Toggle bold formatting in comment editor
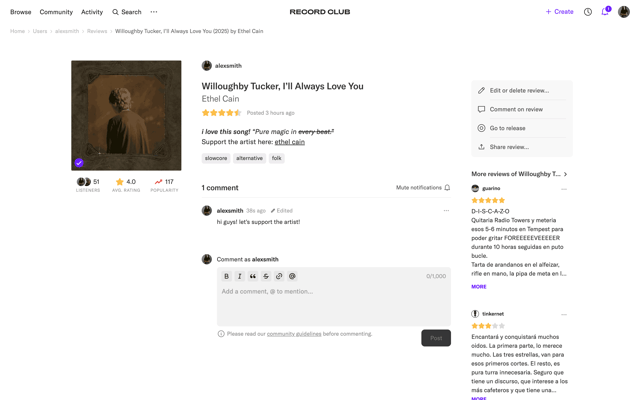Screen dimensions: 640x400 click(x=227, y=276)
